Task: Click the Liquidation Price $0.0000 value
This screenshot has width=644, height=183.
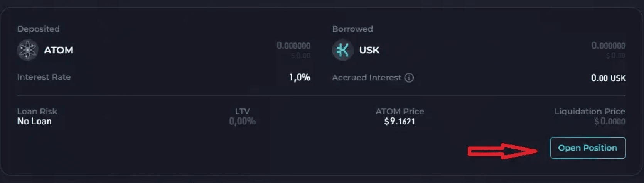Action: 610,122
